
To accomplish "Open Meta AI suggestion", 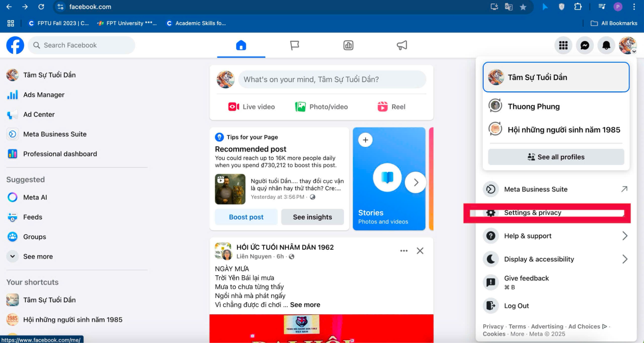I will point(77,197).
